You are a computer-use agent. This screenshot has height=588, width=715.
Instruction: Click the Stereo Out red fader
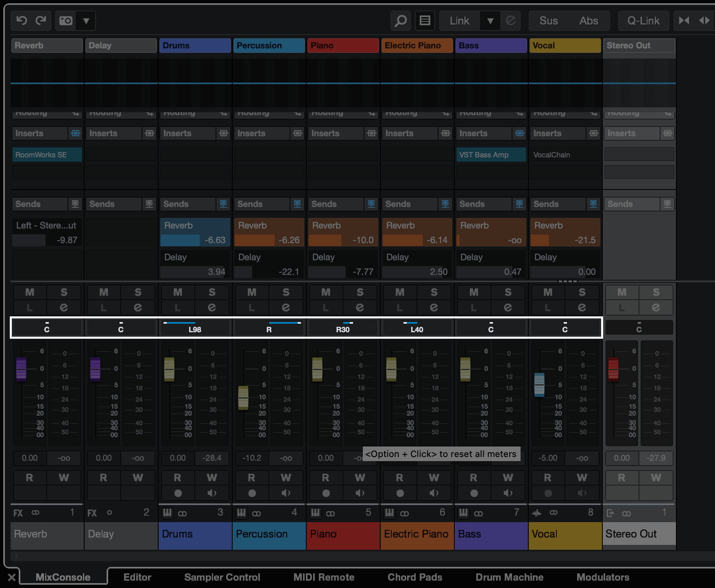click(x=613, y=369)
